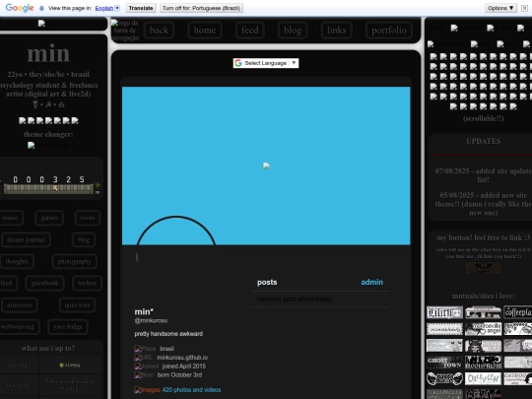Image resolution: width=532 pixels, height=399 pixels.
Task: Click the sleepy feeling status badge
Action: [70, 366]
